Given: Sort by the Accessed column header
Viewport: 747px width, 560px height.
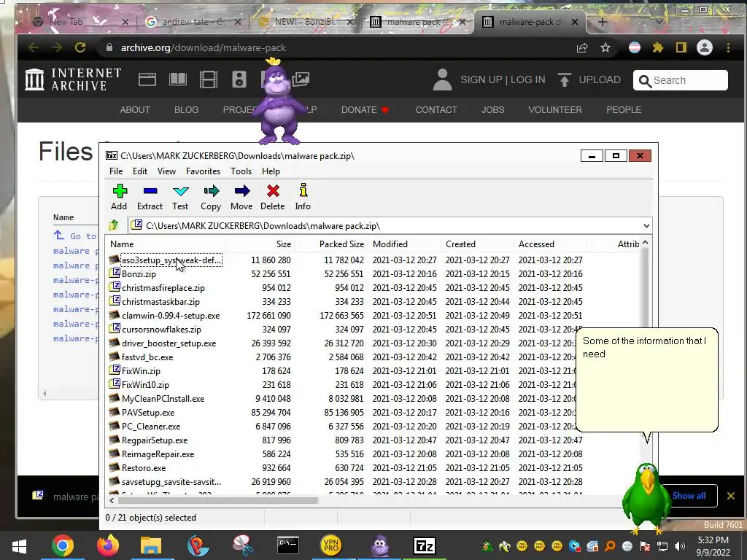Looking at the screenshot, I should 551,244.
